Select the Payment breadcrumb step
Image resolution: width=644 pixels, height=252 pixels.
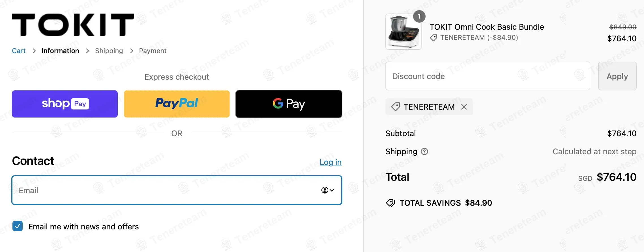153,51
